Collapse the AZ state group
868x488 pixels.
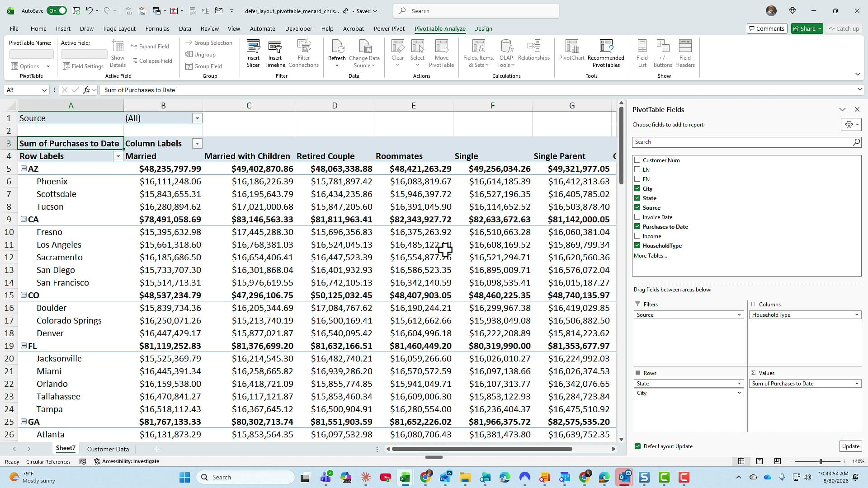24,169
